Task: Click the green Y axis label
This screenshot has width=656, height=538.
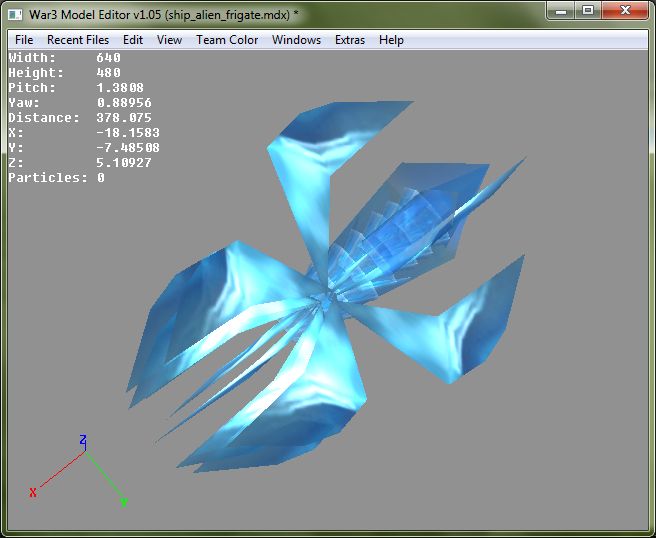Action: (x=123, y=502)
